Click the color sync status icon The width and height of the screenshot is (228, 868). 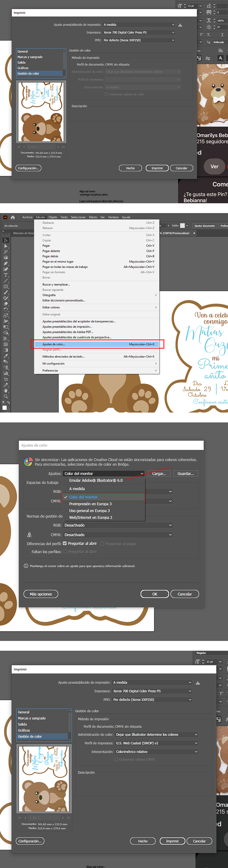[28, 462]
